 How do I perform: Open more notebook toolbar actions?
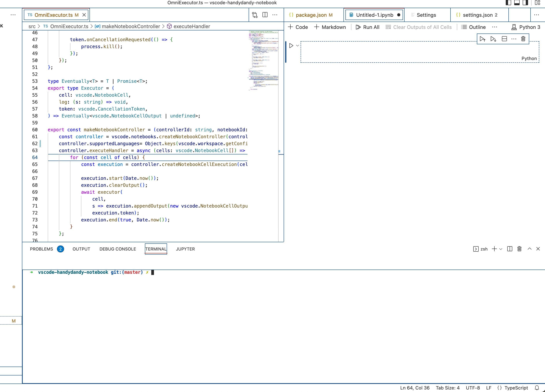click(495, 27)
